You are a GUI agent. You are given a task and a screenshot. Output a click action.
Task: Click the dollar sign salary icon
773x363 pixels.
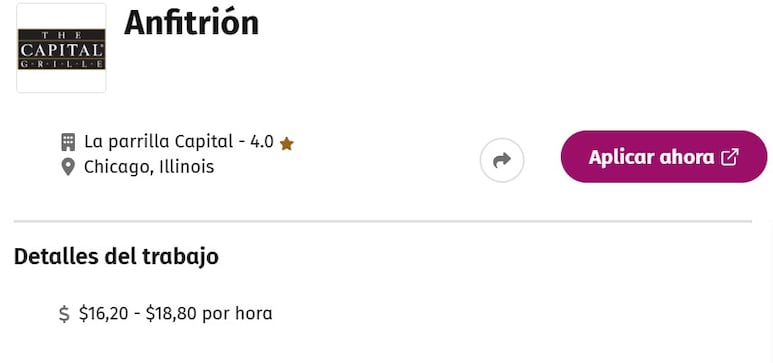pos(64,314)
